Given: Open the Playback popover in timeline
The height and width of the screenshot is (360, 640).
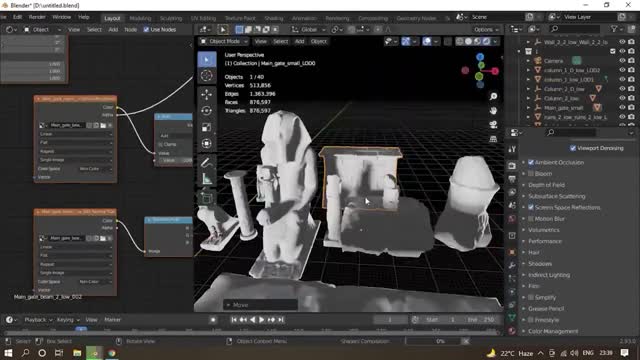Looking at the screenshot, I should (38, 320).
